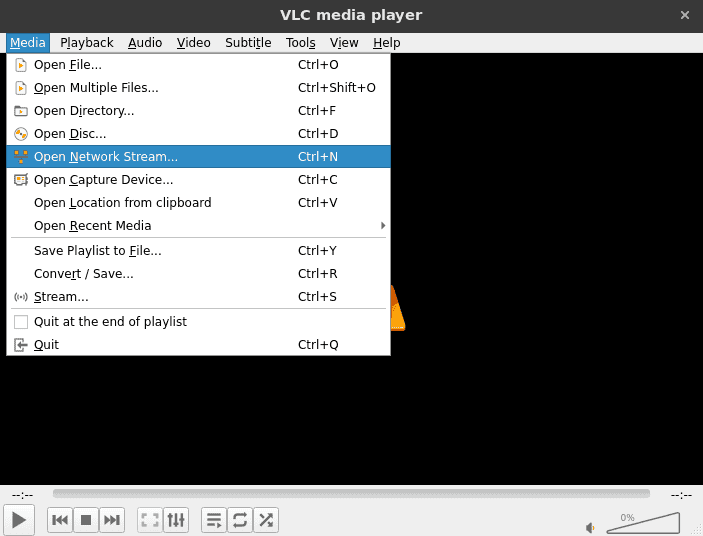Open the Video menu
This screenshot has width=703, height=536.
193,43
